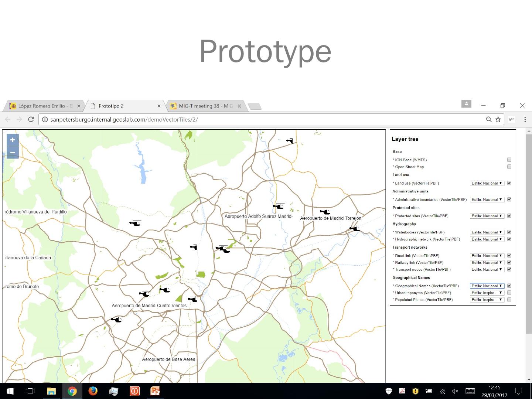Switch to the López Romero Emilio tab
This screenshot has width=532, height=399.
coord(44,106)
